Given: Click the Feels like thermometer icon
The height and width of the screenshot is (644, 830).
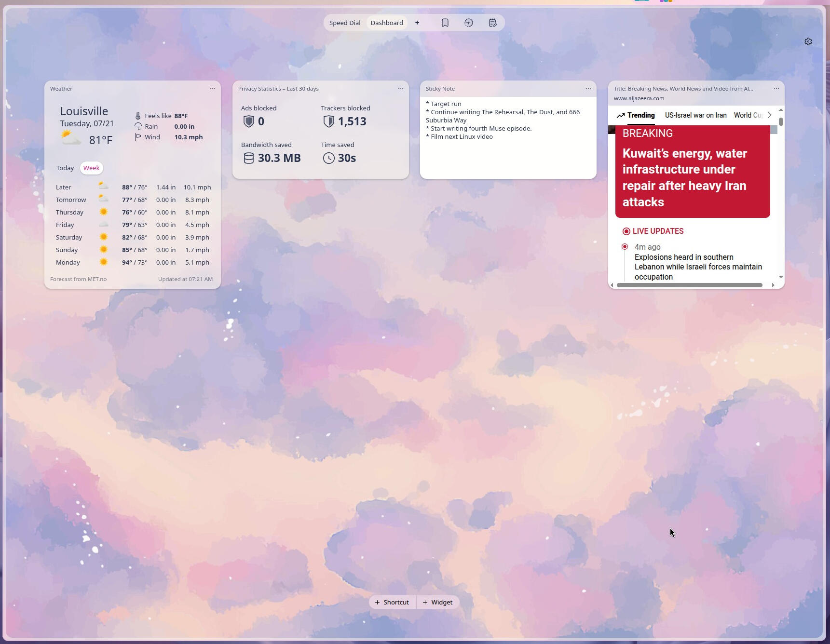Looking at the screenshot, I should pyautogui.click(x=138, y=116).
